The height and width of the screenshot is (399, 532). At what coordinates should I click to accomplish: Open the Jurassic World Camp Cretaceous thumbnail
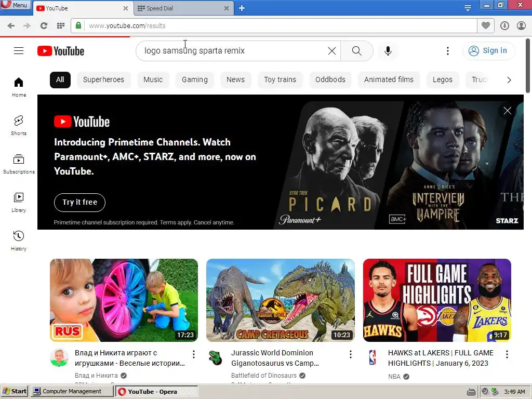pyautogui.click(x=280, y=300)
